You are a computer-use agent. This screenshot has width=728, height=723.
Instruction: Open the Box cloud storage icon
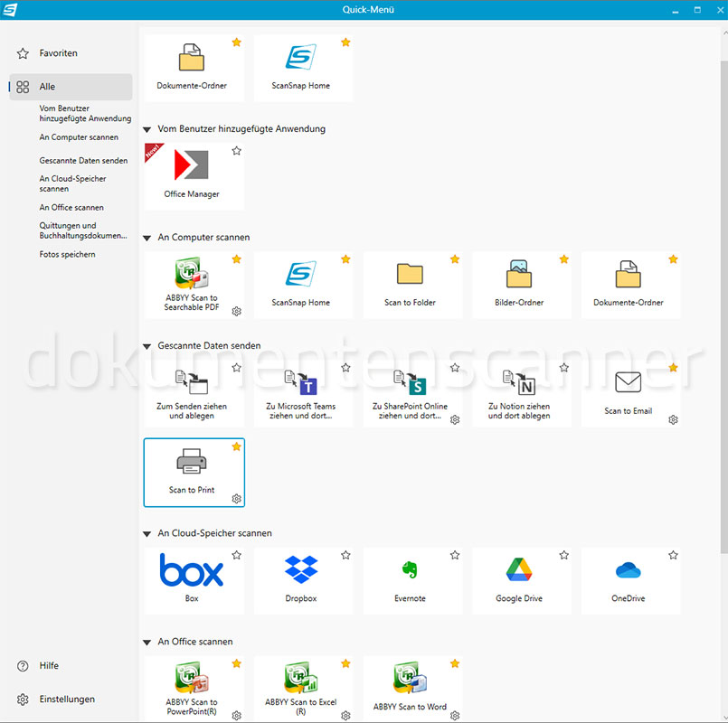pyautogui.click(x=192, y=571)
